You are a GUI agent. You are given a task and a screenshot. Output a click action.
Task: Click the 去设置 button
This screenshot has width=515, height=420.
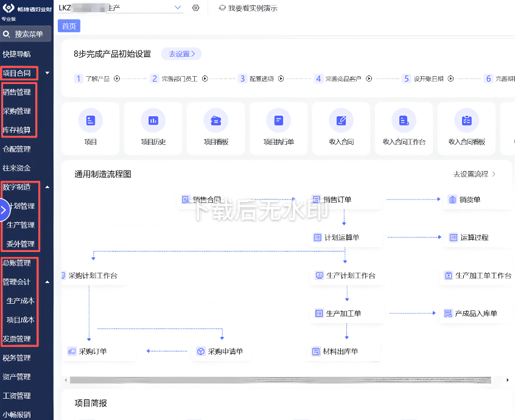coord(181,54)
